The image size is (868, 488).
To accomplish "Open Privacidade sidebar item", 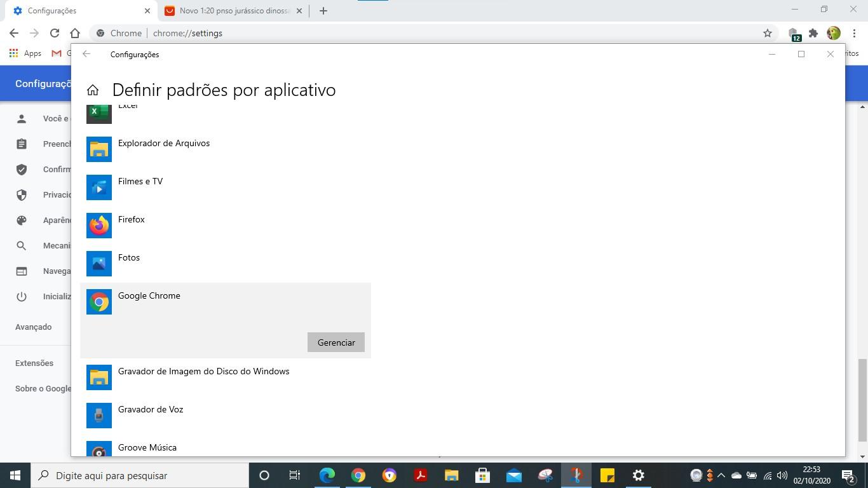I will (36, 195).
